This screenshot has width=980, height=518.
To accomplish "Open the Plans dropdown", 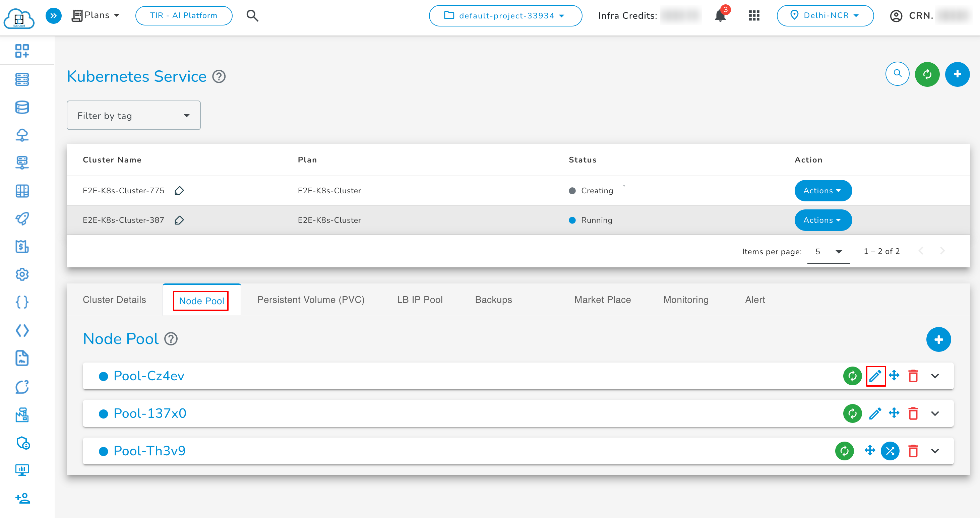I will [x=96, y=16].
